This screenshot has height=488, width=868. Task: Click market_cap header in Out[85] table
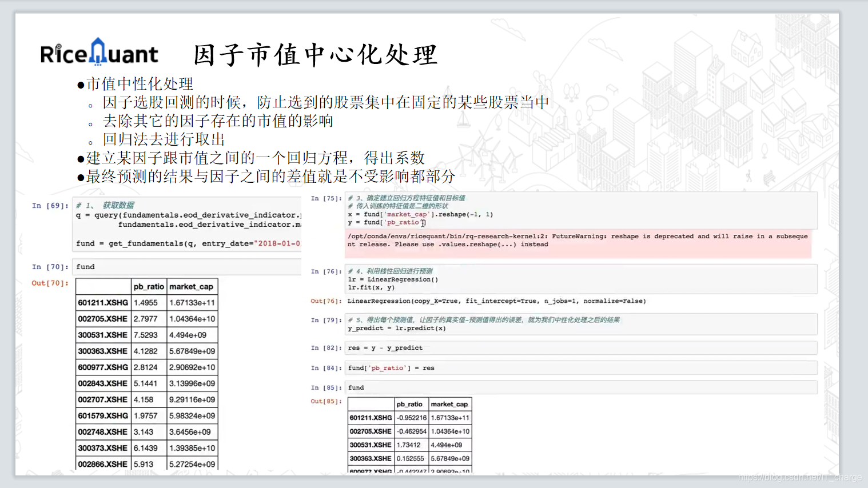[x=449, y=404]
